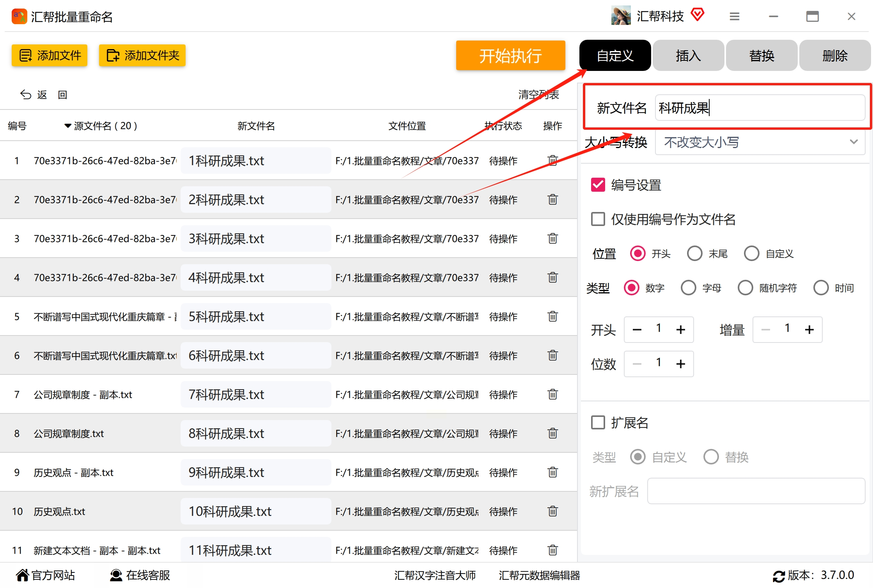This screenshot has height=588, width=873.
Task: Select position 开头 radio button
Action: click(638, 254)
